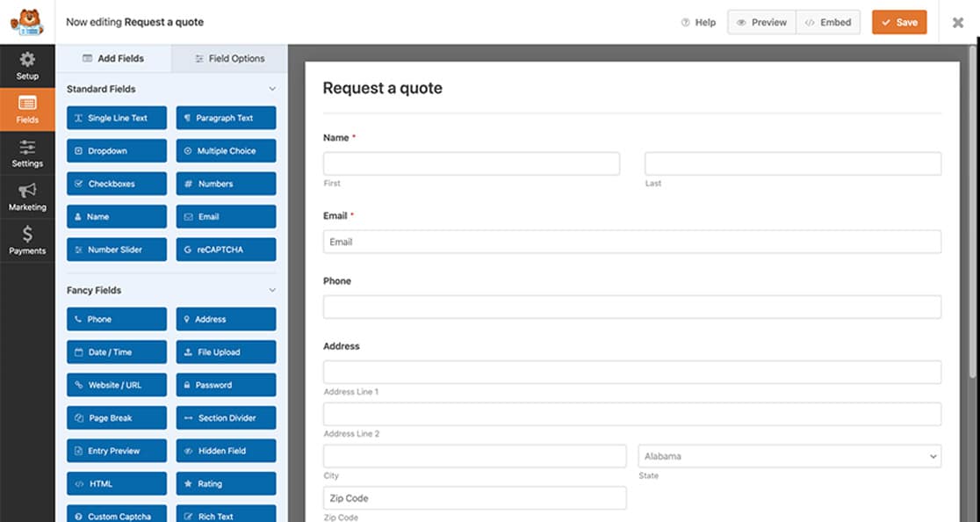Preview the form
The width and height of the screenshot is (980, 522).
click(762, 23)
